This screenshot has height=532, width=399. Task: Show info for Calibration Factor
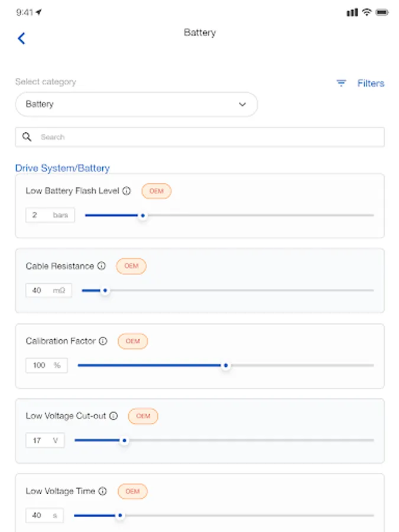click(x=103, y=341)
